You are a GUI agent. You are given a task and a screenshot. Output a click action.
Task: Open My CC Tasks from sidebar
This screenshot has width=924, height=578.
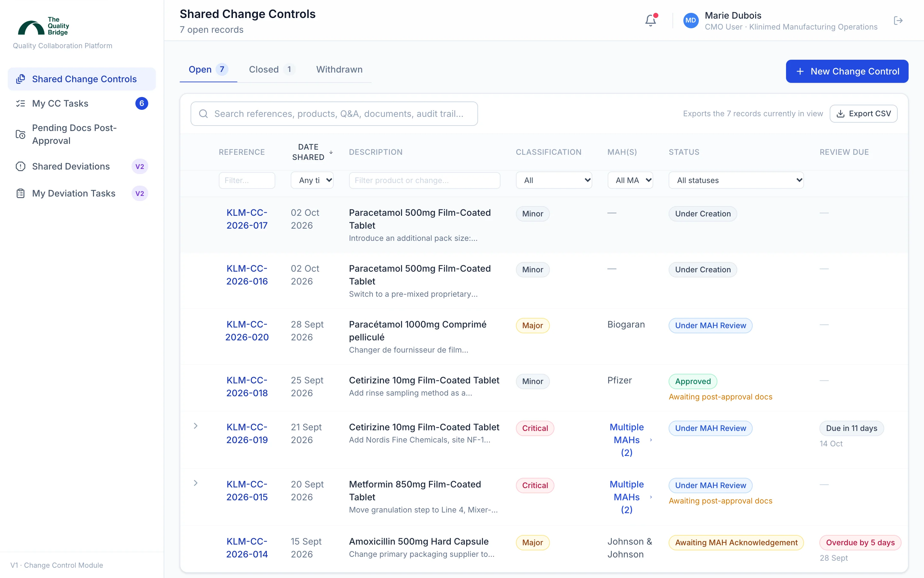82,103
